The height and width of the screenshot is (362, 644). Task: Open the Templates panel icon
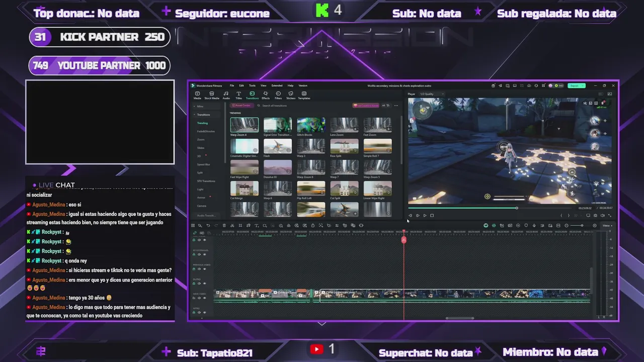coord(304,94)
